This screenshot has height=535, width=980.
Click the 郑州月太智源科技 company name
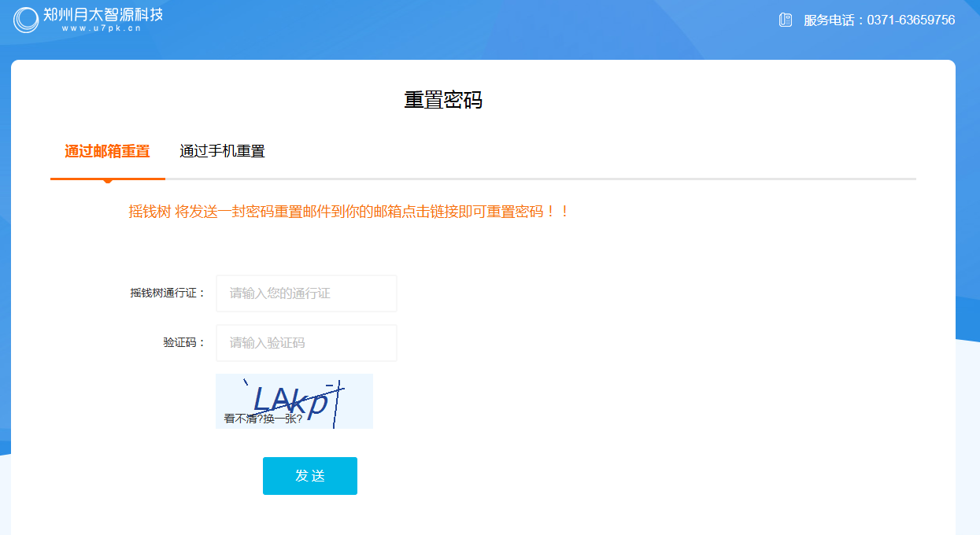103,13
